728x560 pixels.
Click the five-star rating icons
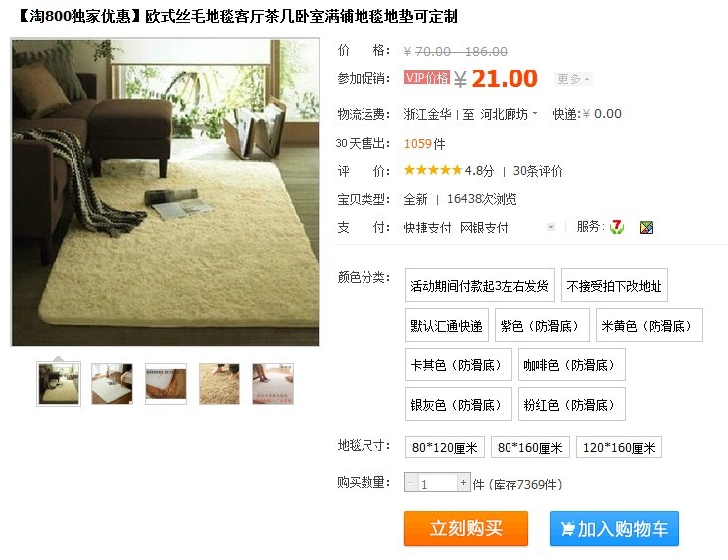(x=433, y=170)
